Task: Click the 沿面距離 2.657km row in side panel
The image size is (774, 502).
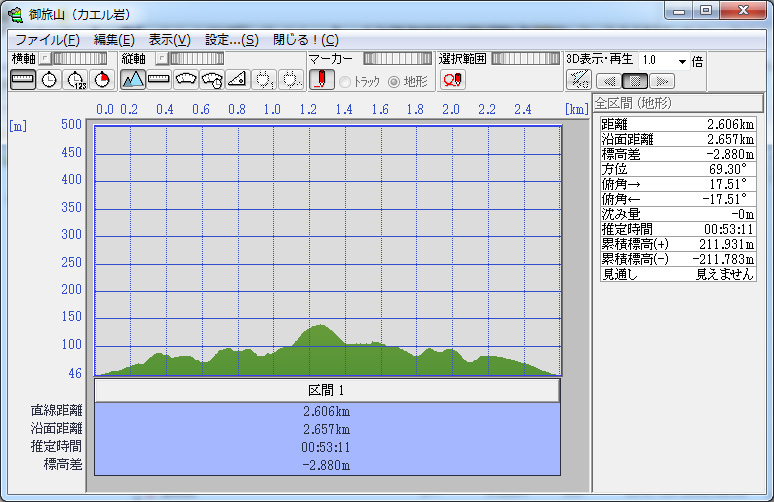Action: (x=678, y=139)
